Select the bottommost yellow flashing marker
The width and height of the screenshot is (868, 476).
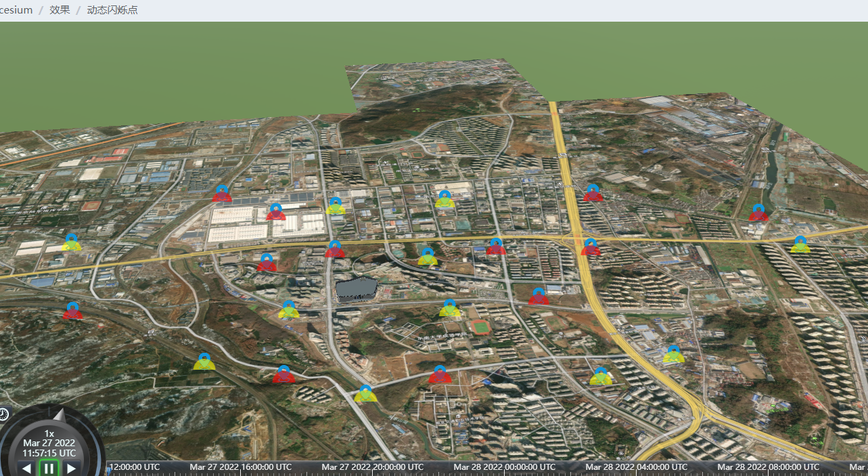(365, 394)
